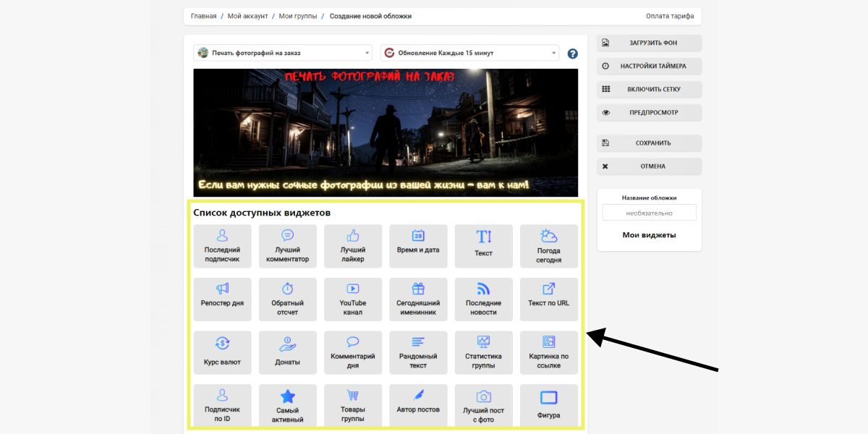Click the blue help question mark icon
Screen dimensions: 868x434
tap(573, 54)
